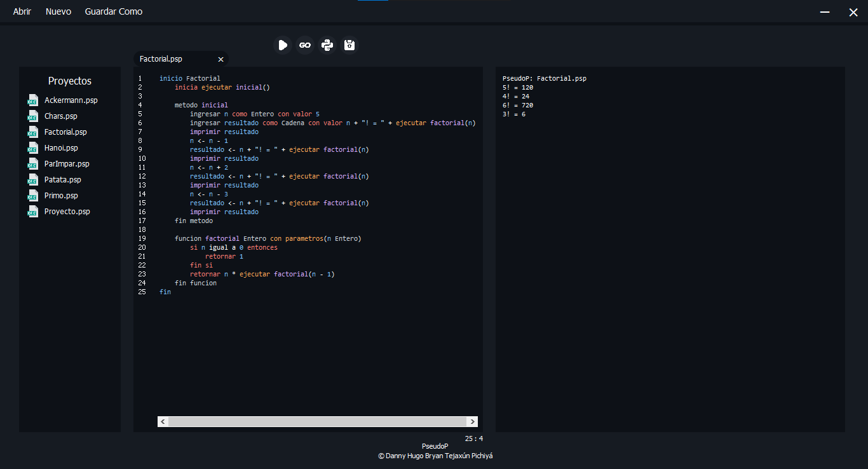Screen dimensions: 868x469
Task: Click code line "metodo inicial"
Action: pos(201,105)
